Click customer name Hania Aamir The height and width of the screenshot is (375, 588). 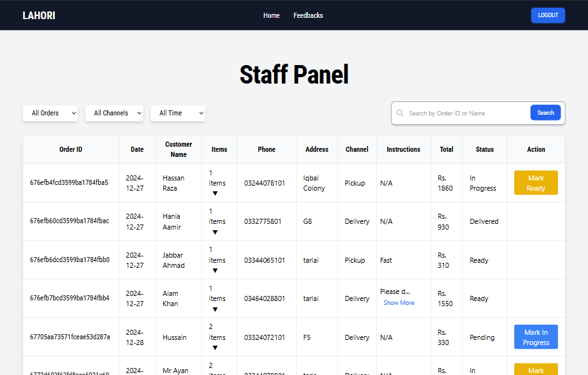tap(172, 222)
